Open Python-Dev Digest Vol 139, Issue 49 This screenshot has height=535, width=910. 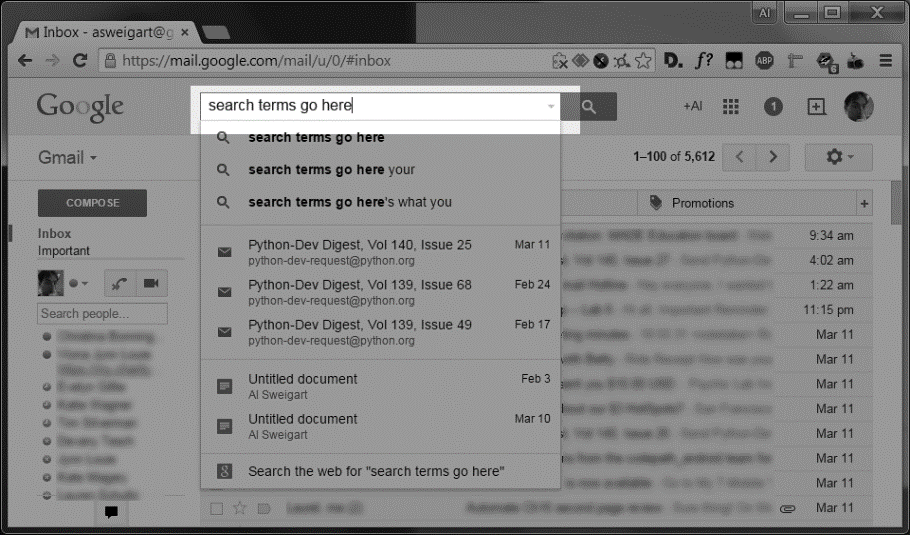tap(380, 332)
